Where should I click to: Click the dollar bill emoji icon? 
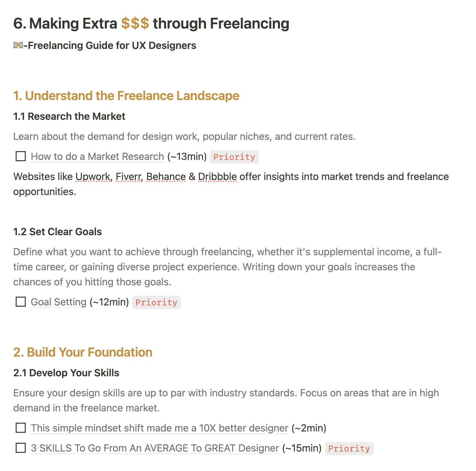(18, 45)
